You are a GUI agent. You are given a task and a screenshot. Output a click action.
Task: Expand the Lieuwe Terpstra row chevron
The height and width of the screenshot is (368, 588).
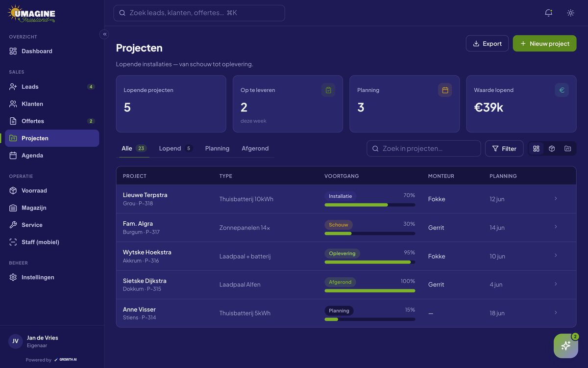pyautogui.click(x=556, y=199)
